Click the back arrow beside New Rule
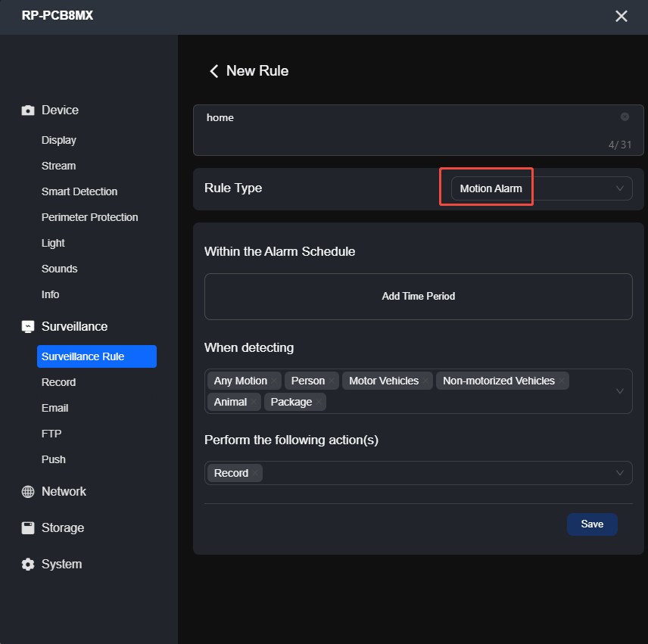 [213, 70]
